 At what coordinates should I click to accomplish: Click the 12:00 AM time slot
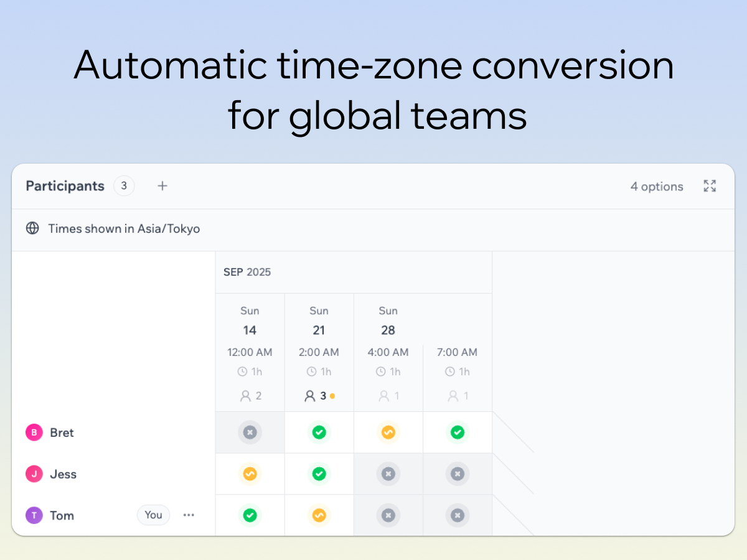[x=250, y=352]
